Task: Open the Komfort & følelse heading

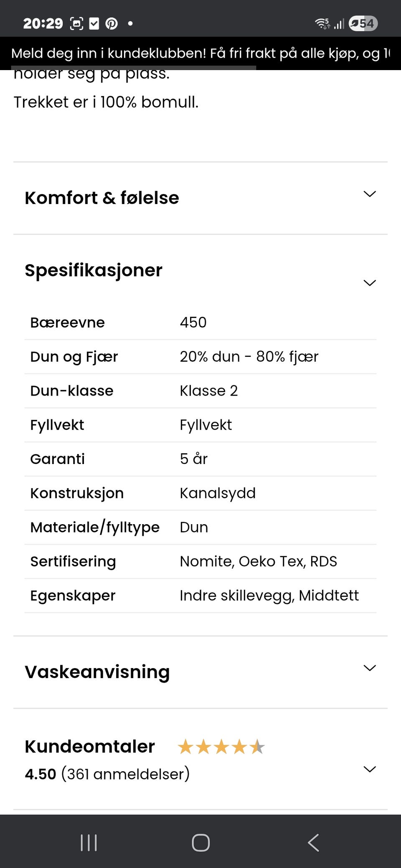Action: (102, 198)
